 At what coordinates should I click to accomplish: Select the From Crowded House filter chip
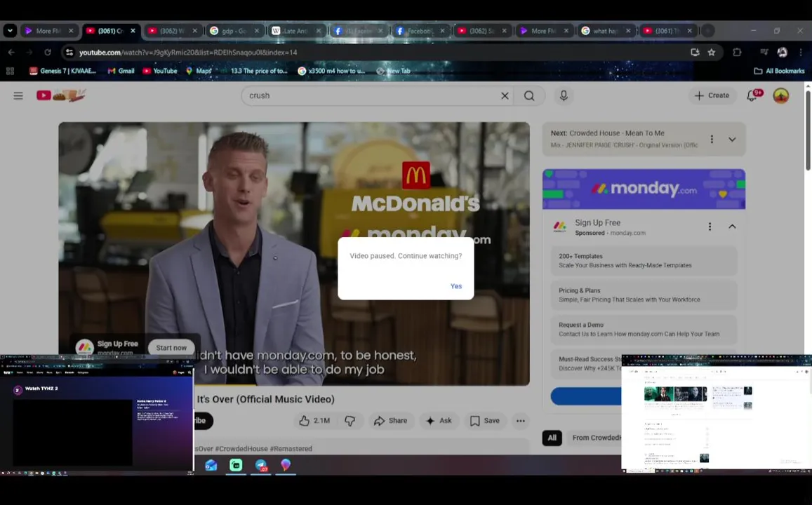coord(596,438)
